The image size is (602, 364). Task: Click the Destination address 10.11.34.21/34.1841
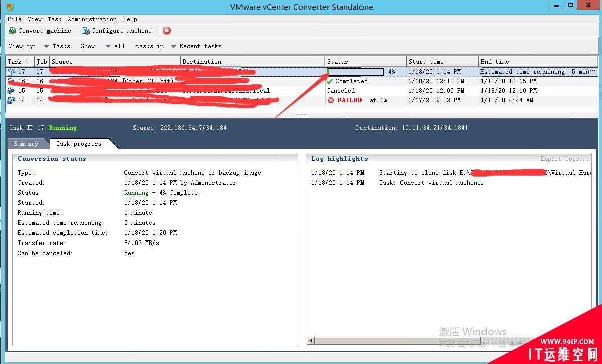pos(435,128)
